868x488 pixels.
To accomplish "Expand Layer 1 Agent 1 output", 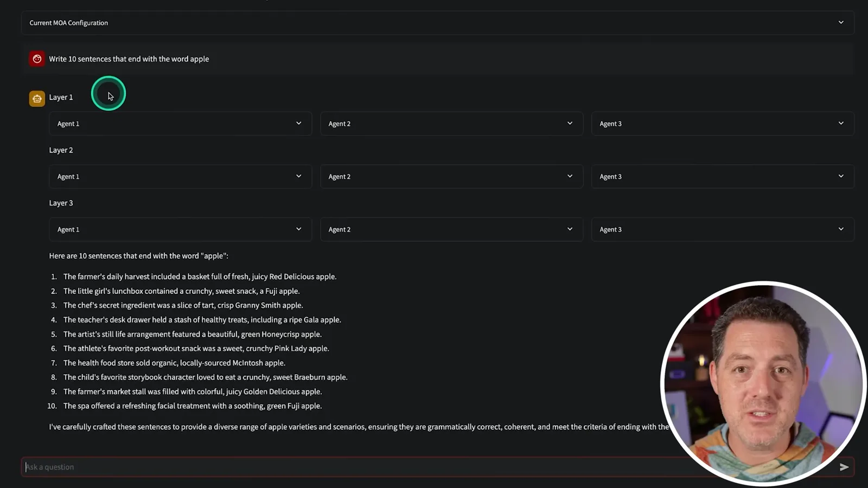I will click(x=180, y=124).
